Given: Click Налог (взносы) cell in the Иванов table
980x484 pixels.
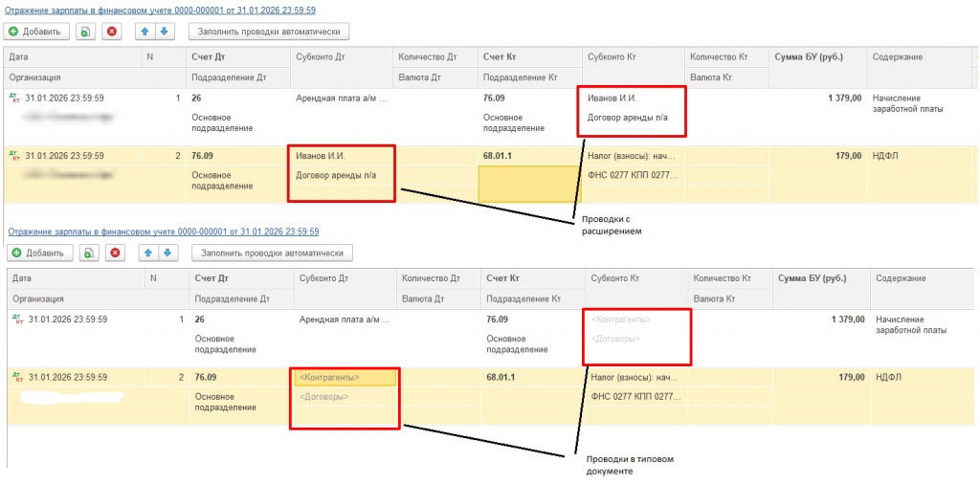Looking at the screenshot, I should pos(632,156).
